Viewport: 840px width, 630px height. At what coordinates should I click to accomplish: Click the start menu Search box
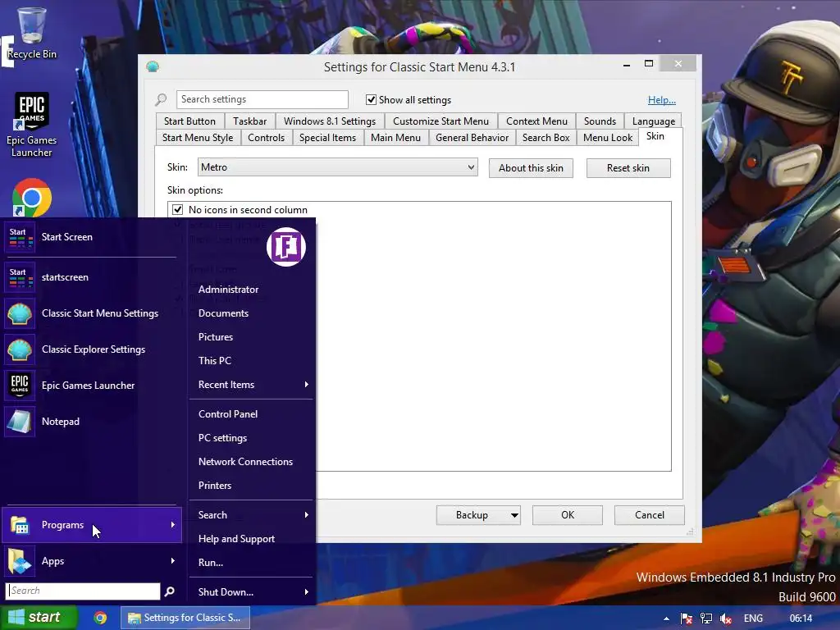pyautogui.click(x=83, y=591)
